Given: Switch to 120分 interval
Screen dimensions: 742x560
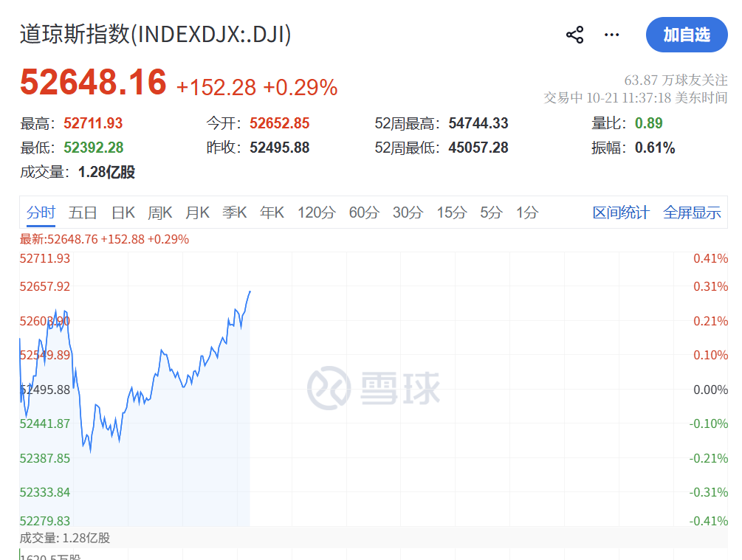Looking at the screenshot, I should pos(317,212).
